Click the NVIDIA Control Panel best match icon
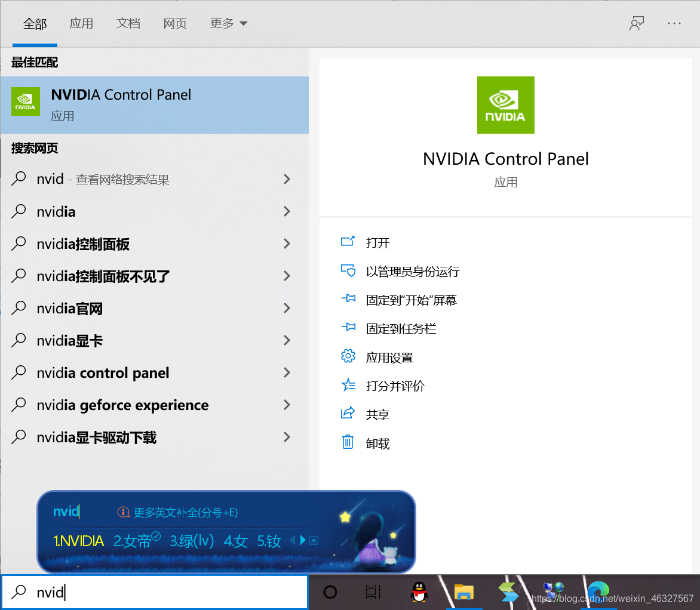 (26, 101)
